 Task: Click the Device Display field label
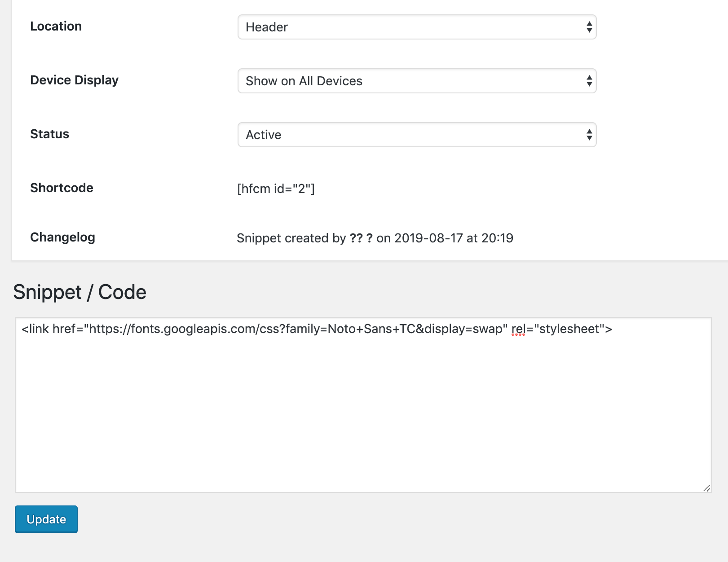tap(74, 80)
